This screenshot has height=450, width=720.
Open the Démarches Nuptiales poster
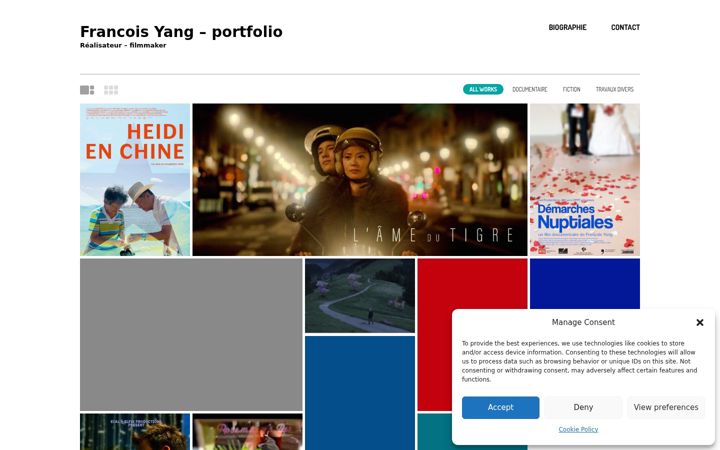point(585,180)
